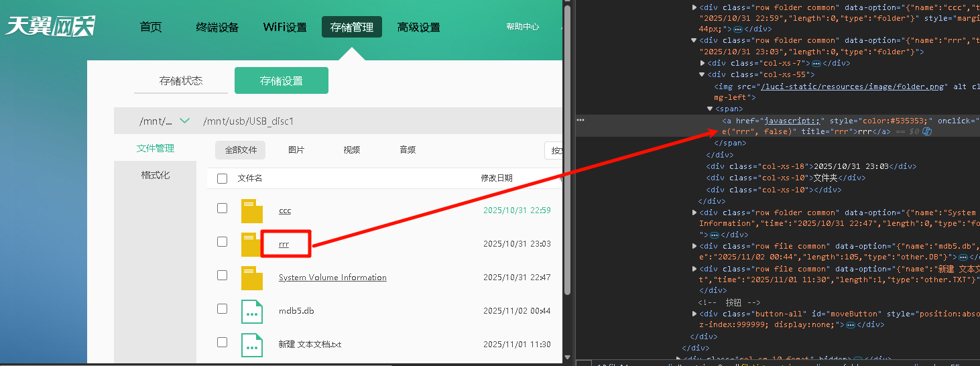This screenshot has width=980, height=366.
Task: Click the 文件名 column header
Action: [x=250, y=178]
